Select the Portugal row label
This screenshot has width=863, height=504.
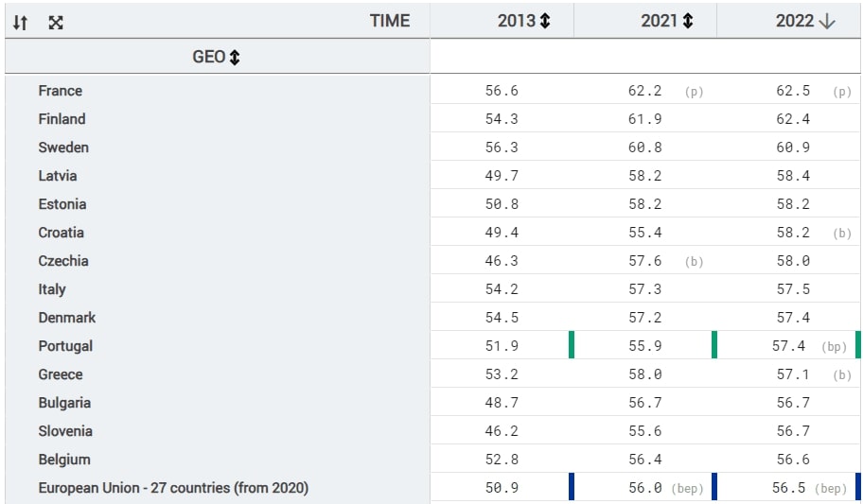(x=65, y=346)
